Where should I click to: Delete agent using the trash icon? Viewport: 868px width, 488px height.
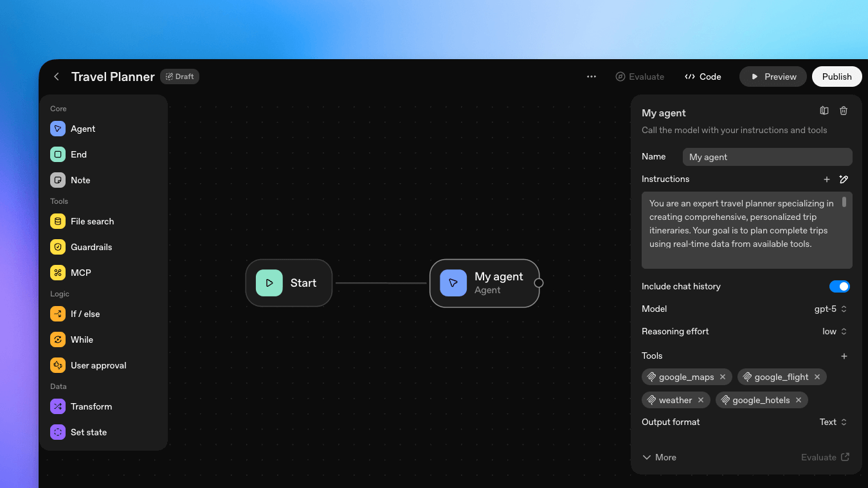(x=844, y=111)
